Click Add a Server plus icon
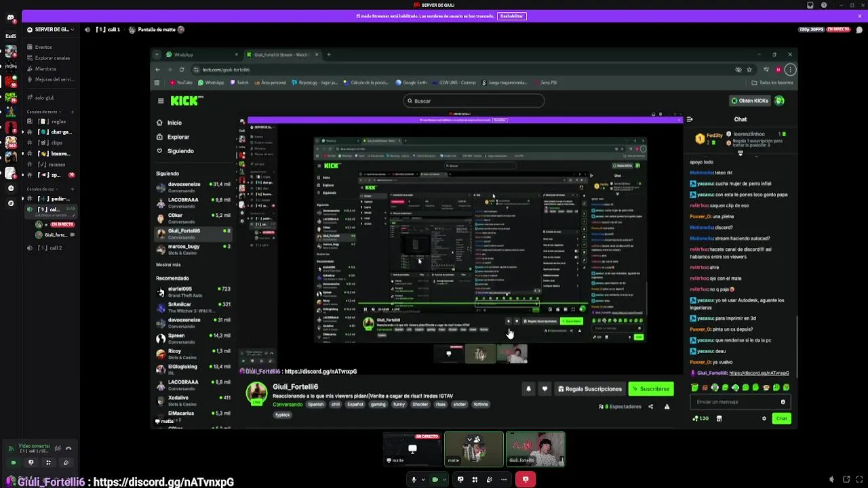Viewport: 868px width, 488px height. 10,188
